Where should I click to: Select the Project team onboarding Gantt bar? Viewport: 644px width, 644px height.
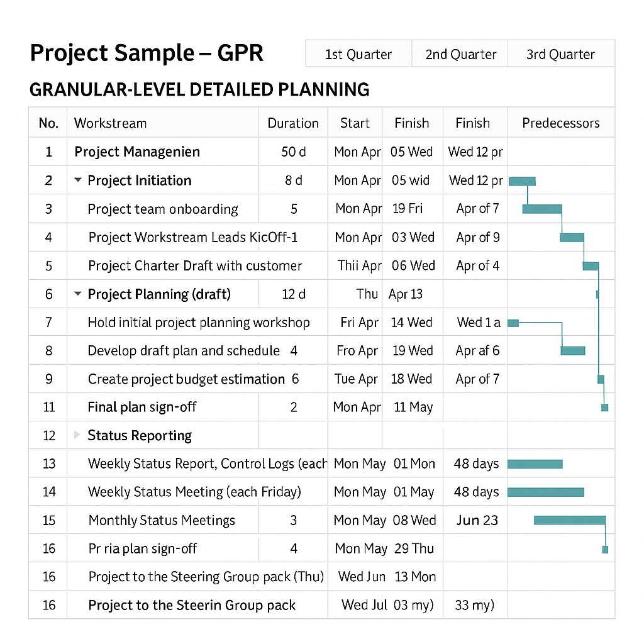tap(541, 209)
